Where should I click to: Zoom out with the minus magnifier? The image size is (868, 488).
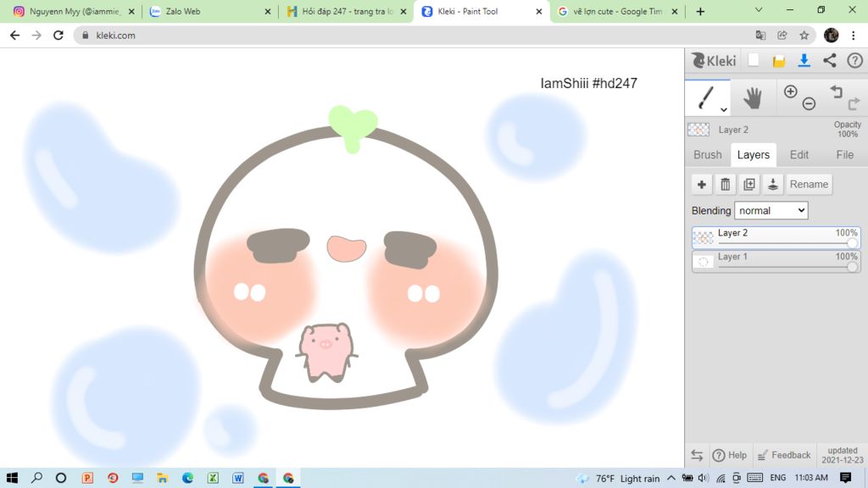(809, 103)
